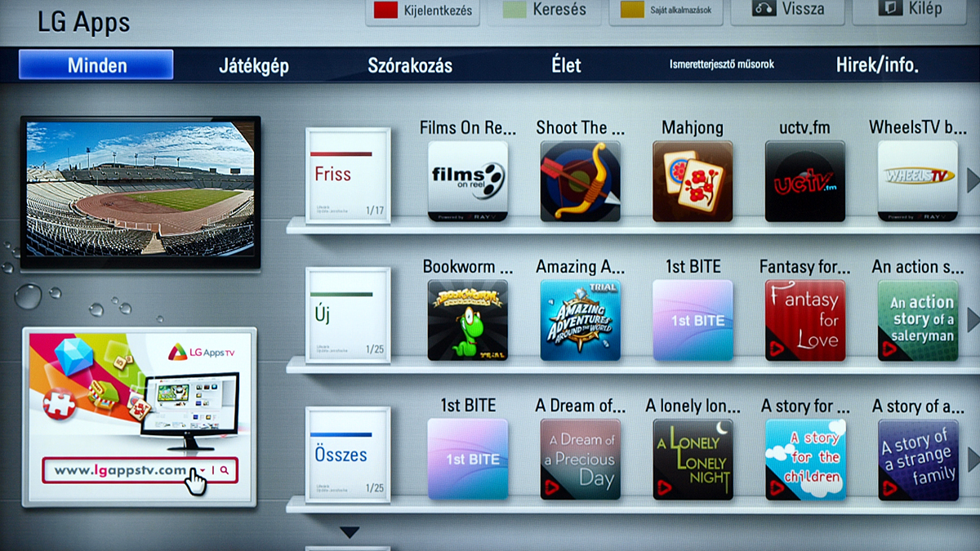
Task: Select the Friss category card
Action: tap(348, 176)
